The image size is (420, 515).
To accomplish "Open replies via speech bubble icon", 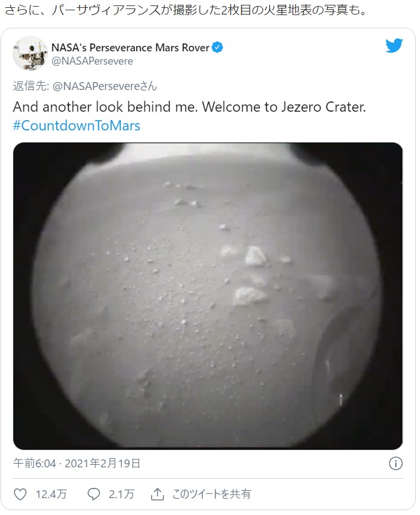I will (94, 494).
